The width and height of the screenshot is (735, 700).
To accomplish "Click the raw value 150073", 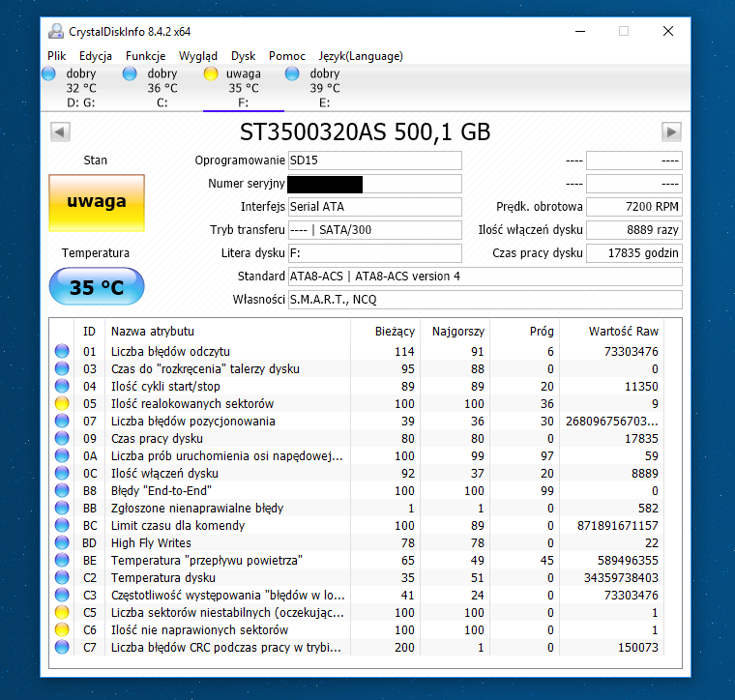I will [638, 647].
